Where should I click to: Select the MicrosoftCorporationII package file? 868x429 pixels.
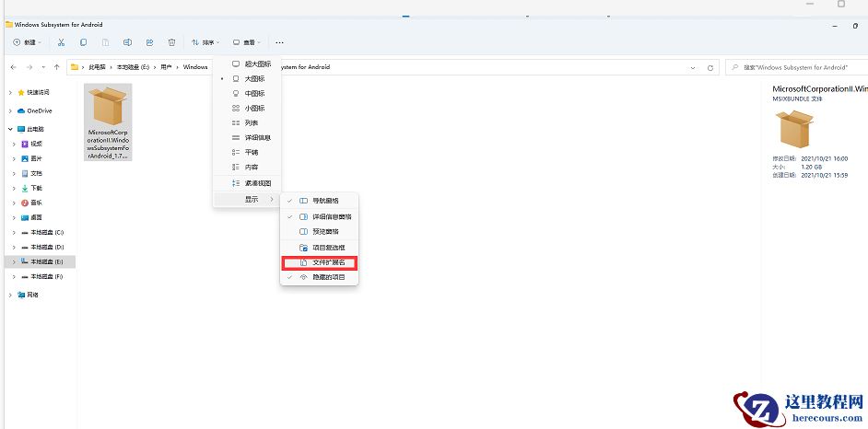click(108, 122)
